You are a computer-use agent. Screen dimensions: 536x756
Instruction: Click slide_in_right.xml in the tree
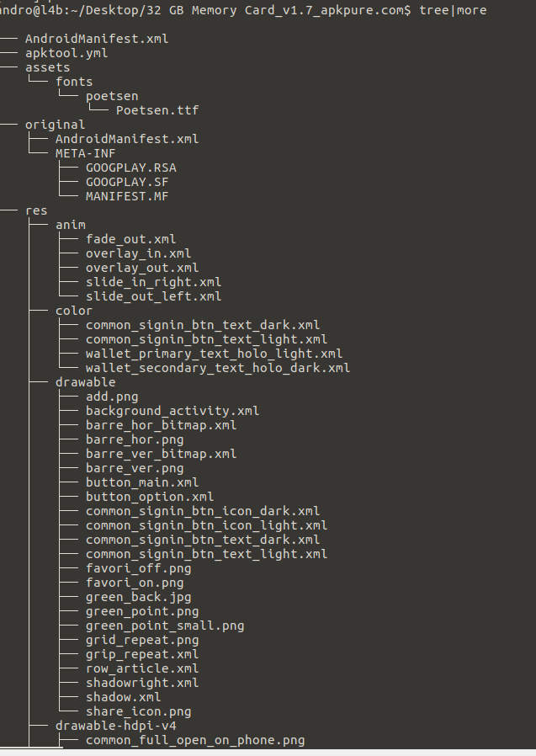point(153,282)
